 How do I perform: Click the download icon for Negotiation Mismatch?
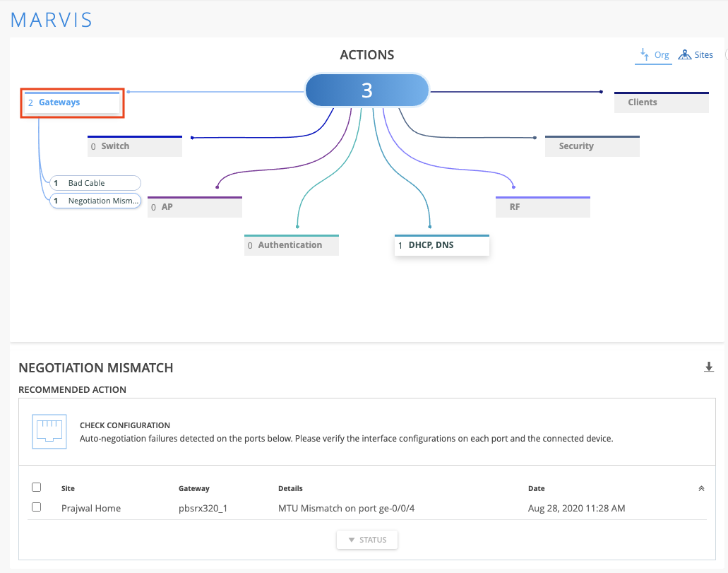[x=709, y=367]
